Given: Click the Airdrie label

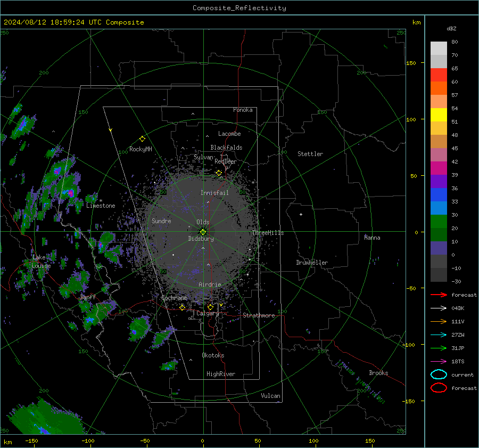Looking at the screenshot, I should click(210, 284).
